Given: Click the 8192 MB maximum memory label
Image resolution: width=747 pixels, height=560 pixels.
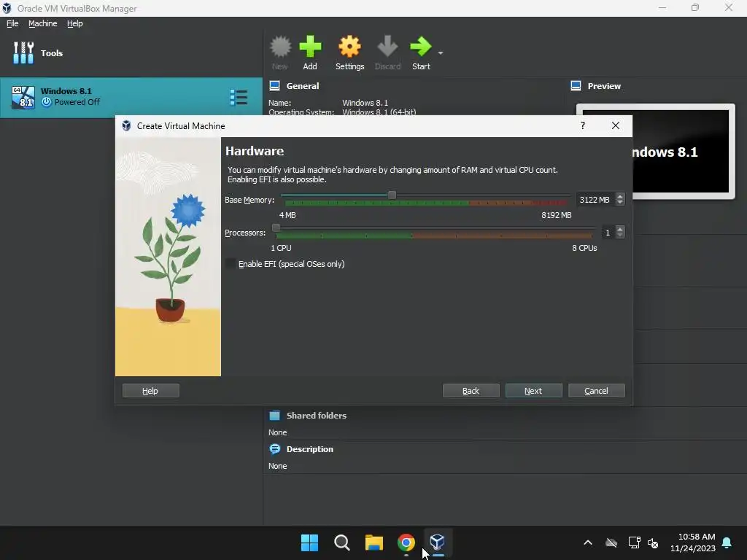Looking at the screenshot, I should click(557, 215).
